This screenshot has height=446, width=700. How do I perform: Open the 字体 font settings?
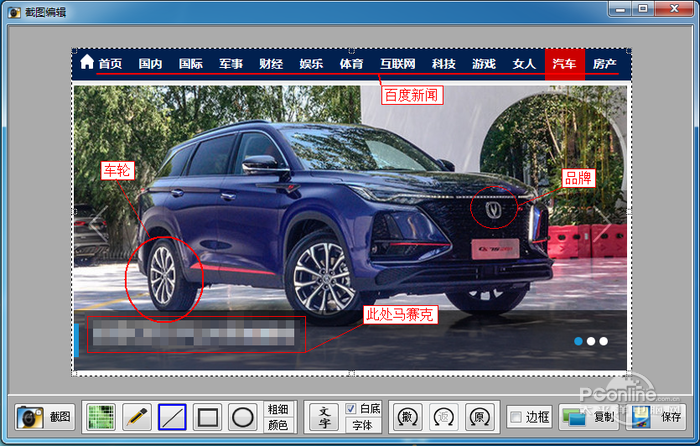(363, 425)
